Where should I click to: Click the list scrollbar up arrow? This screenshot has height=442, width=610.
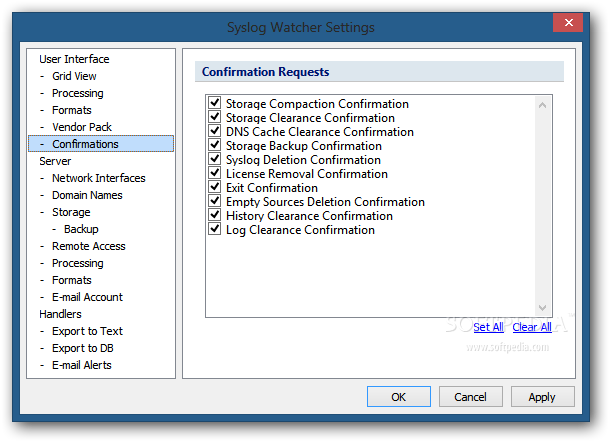tap(542, 105)
